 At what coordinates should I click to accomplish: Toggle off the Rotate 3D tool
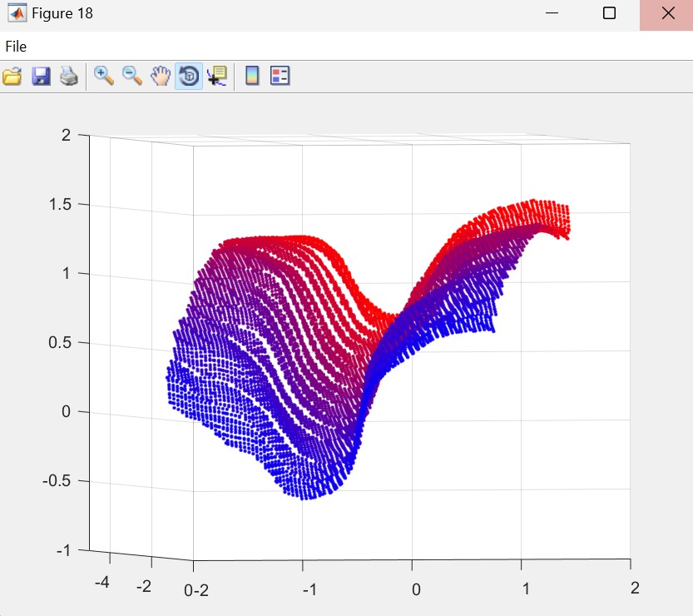coord(189,77)
